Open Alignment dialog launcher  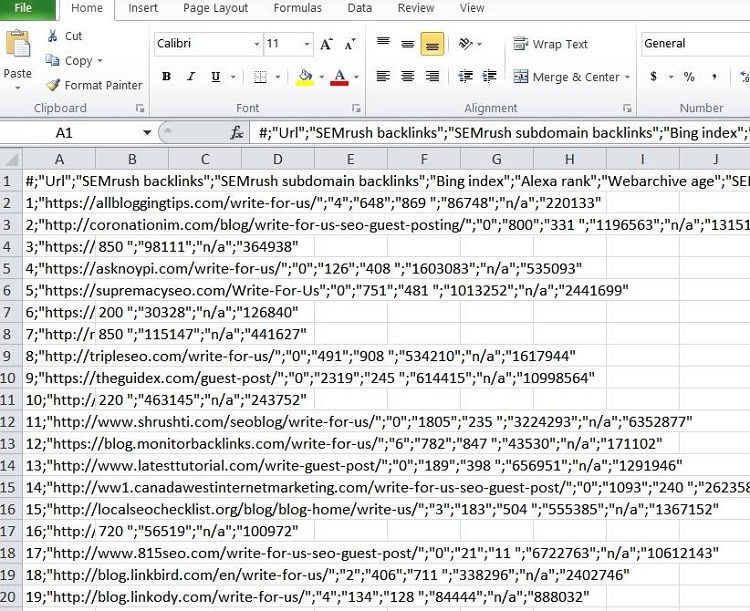click(627, 109)
